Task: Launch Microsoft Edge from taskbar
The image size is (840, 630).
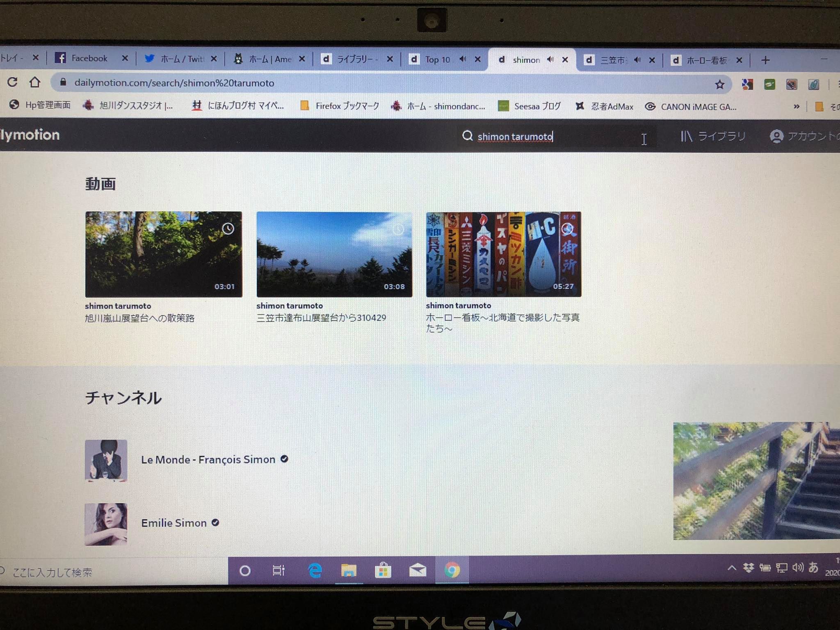Action: (x=315, y=570)
